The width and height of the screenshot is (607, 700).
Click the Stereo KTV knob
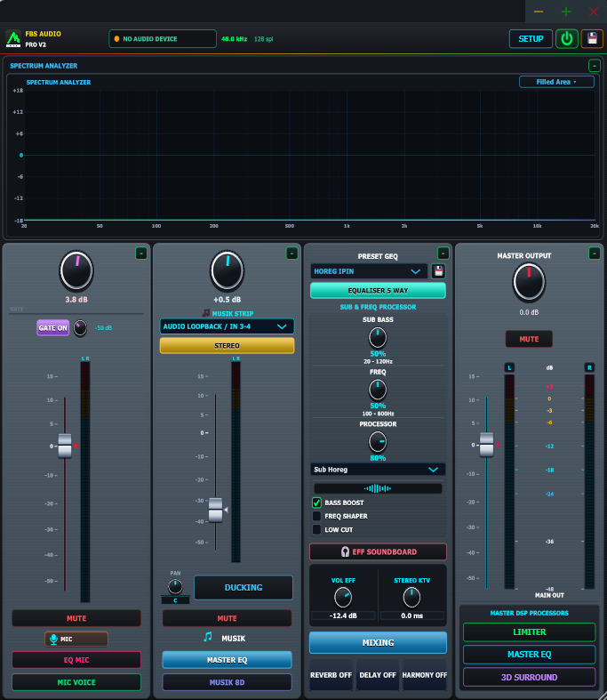(x=411, y=598)
